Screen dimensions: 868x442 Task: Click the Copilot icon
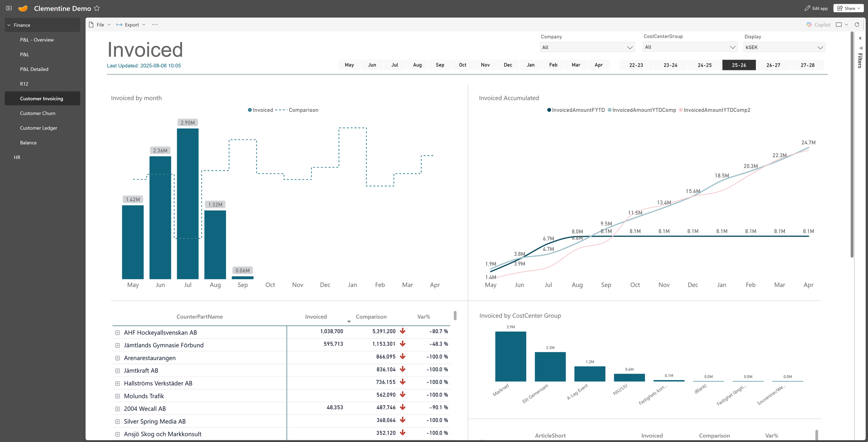pos(809,25)
